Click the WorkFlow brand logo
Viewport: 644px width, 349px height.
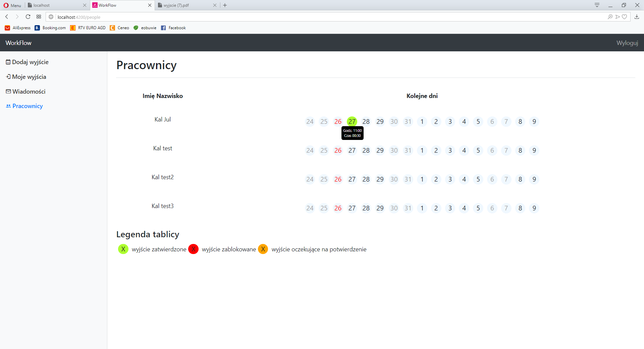click(x=18, y=43)
